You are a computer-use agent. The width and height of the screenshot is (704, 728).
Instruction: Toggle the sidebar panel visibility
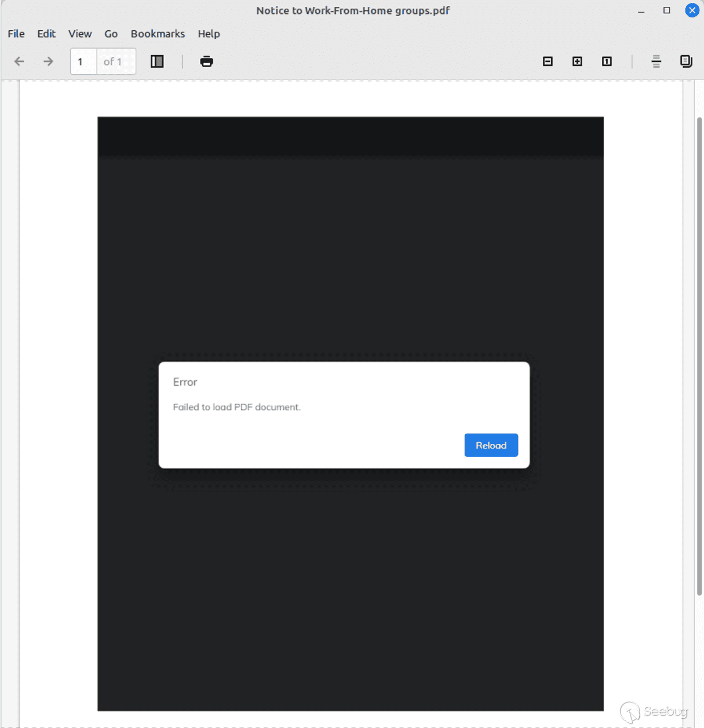pos(156,61)
